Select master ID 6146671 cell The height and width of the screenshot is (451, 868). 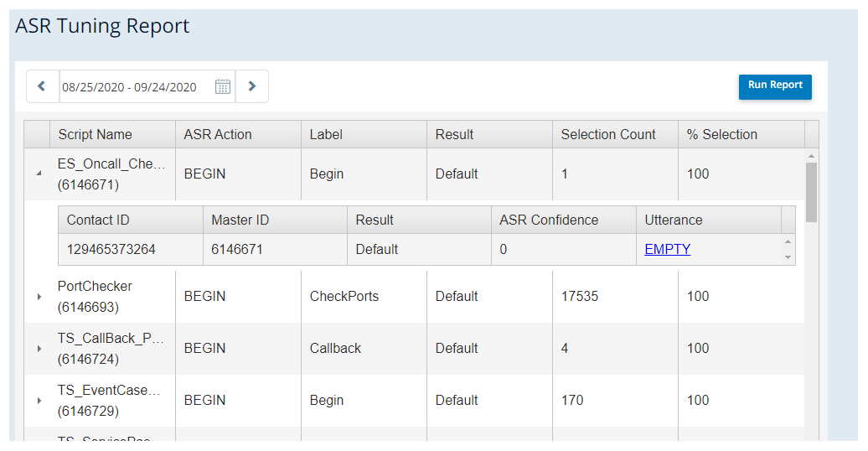pos(275,249)
